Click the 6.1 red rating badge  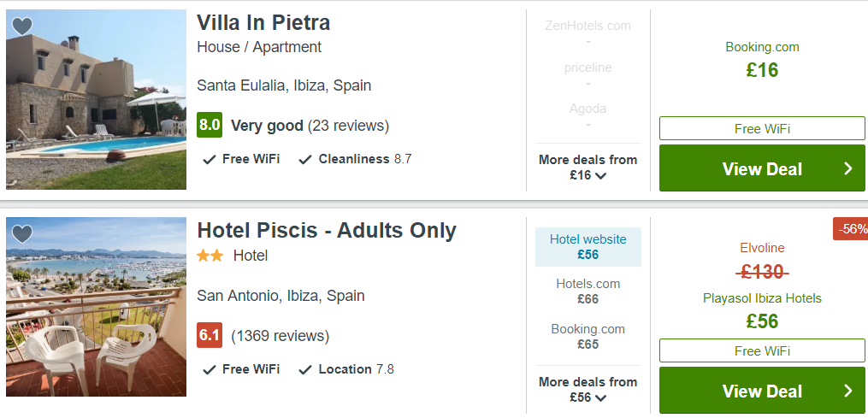(210, 335)
